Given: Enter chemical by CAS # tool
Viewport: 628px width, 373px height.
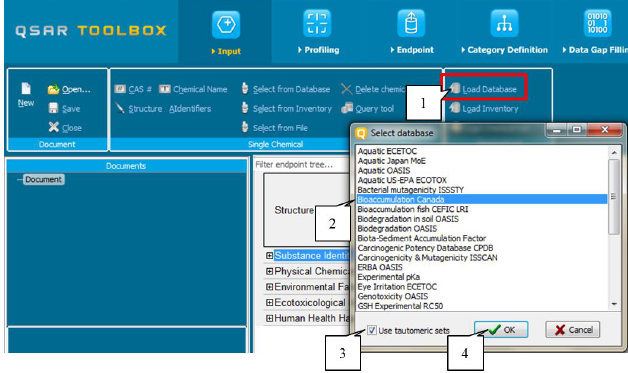Looking at the screenshot, I should 133,89.
